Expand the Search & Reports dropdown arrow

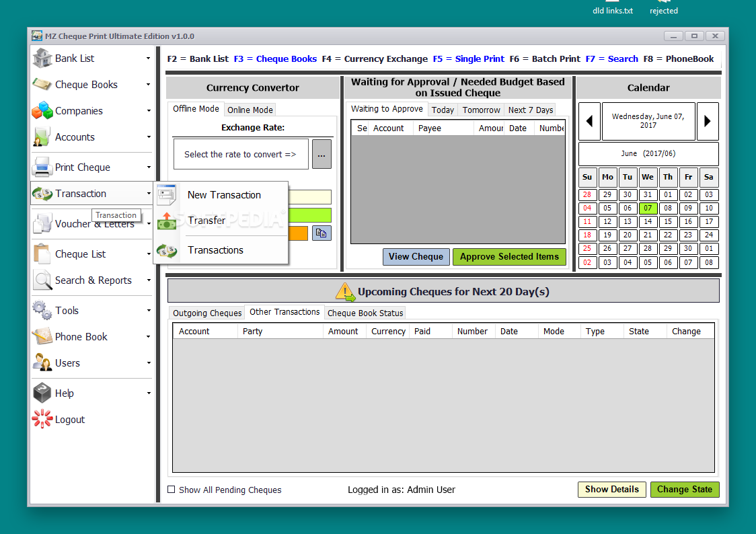[x=149, y=280]
